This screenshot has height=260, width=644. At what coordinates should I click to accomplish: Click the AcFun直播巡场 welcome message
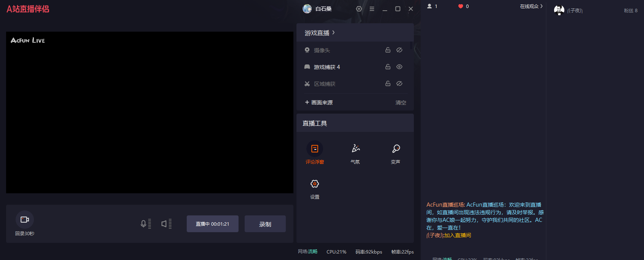(x=485, y=216)
